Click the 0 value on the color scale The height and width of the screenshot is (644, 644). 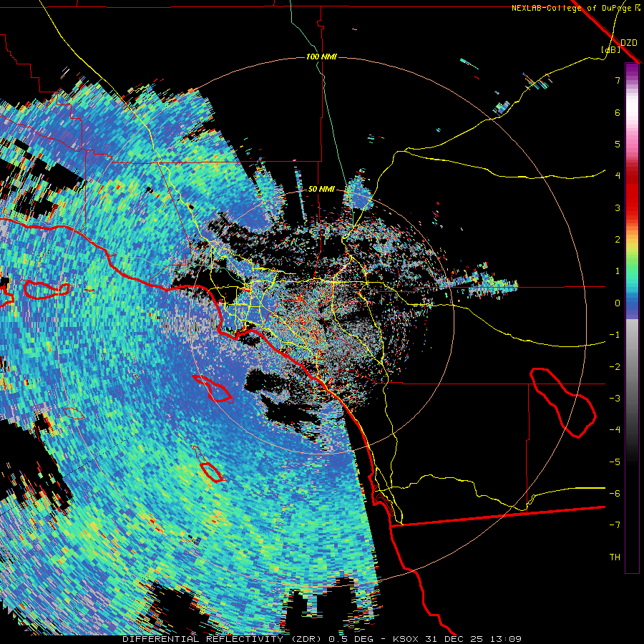(618, 303)
